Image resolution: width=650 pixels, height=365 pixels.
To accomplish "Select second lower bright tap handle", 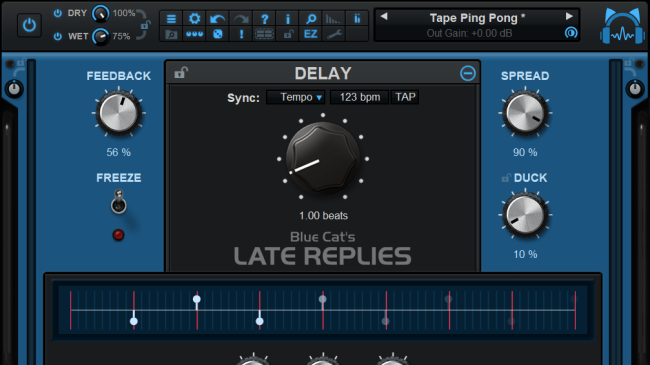I will coord(260,321).
